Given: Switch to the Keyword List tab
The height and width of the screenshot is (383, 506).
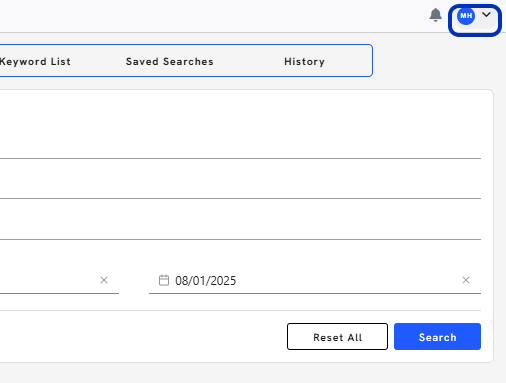Looking at the screenshot, I should point(35,62).
